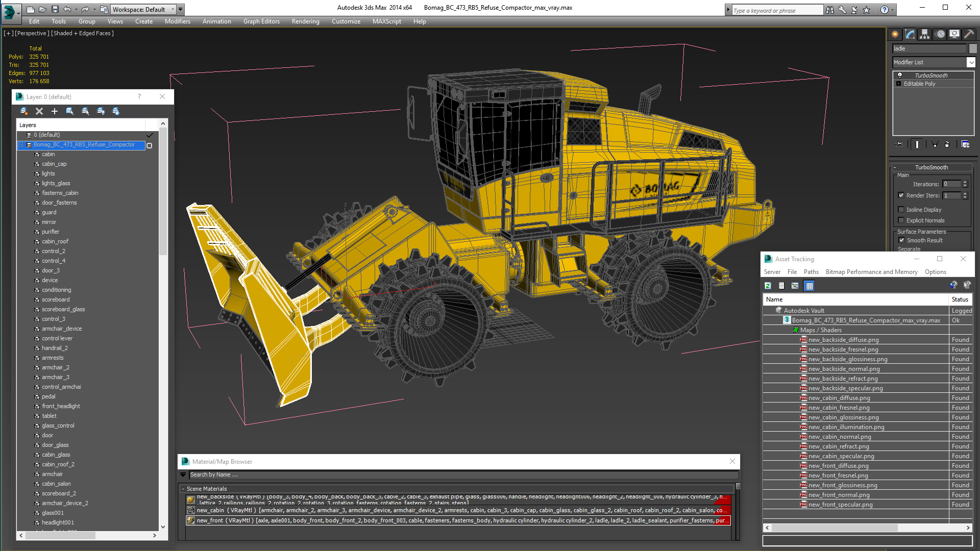Toggle TurboSmooth lightbulb visibility
The image size is (980, 551).
tap(899, 75)
